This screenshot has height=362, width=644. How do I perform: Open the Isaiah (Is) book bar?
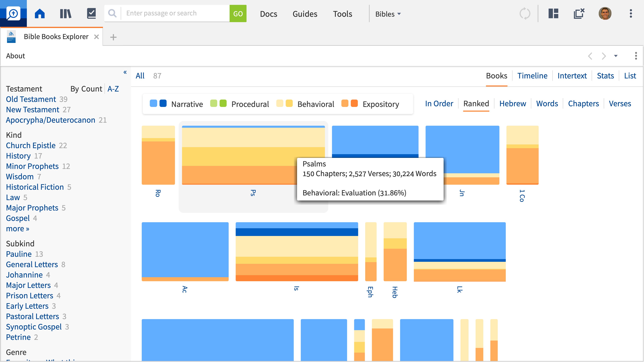point(297,252)
